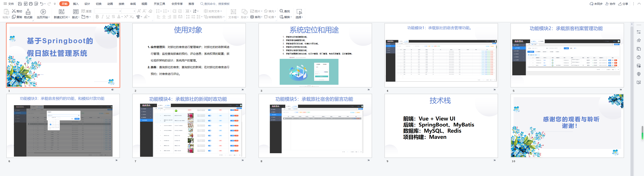The image size is (644, 176).
Task: Click the Redo arrow icon
Action: point(49,4)
